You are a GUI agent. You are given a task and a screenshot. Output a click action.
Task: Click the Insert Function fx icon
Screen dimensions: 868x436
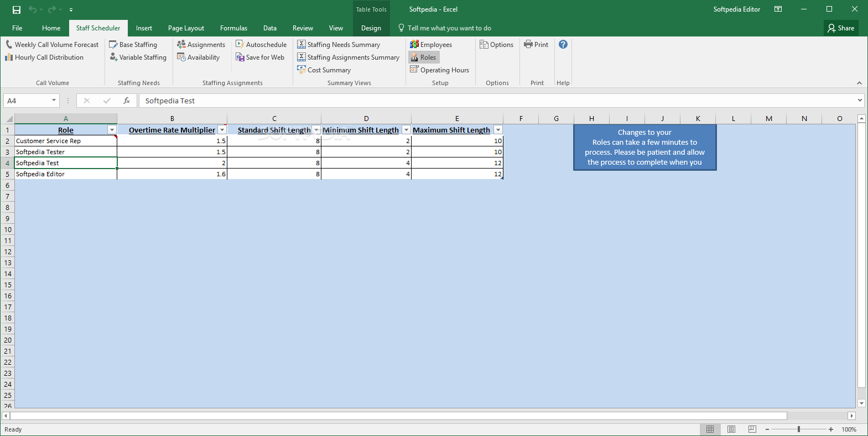pyautogui.click(x=127, y=101)
